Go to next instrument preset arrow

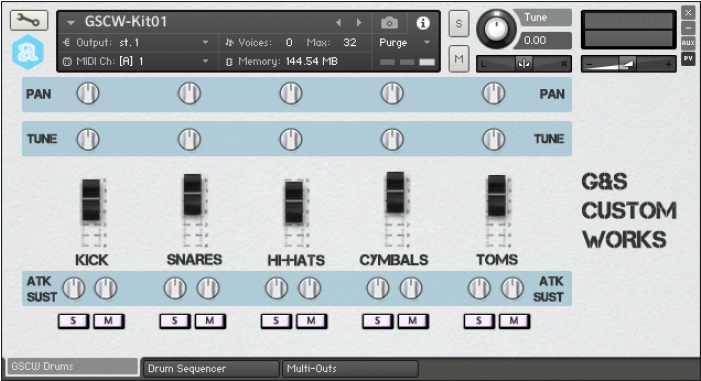(359, 22)
